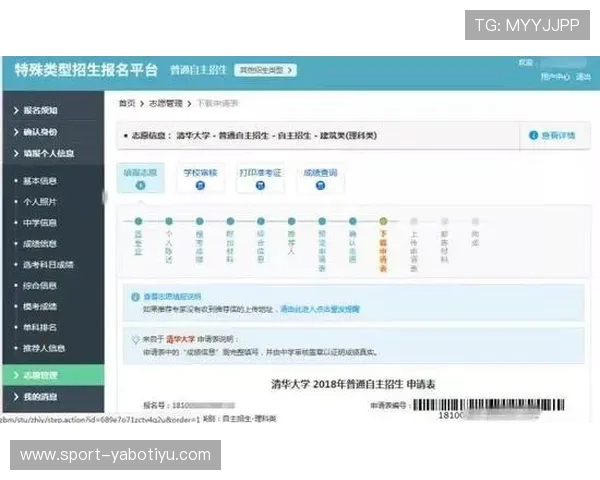Click the 预览申请表 step node

pyautogui.click(x=322, y=221)
